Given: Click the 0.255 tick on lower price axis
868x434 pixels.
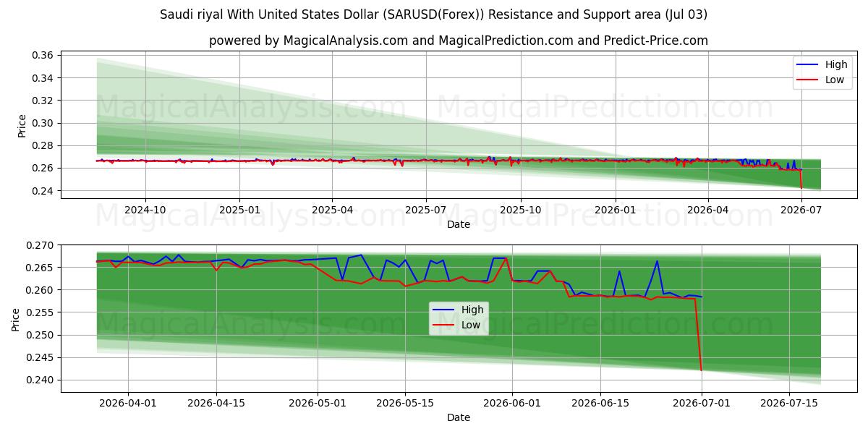Looking at the screenshot, I should pyautogui.click(x=41, y=312).
